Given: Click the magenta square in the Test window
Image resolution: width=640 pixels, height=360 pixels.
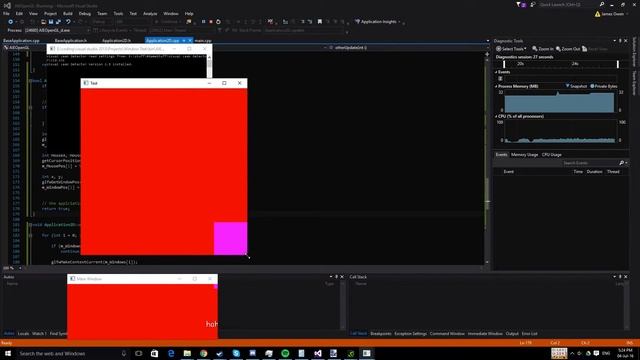Looking at the screenshot, I should click(x=230, y=238).
